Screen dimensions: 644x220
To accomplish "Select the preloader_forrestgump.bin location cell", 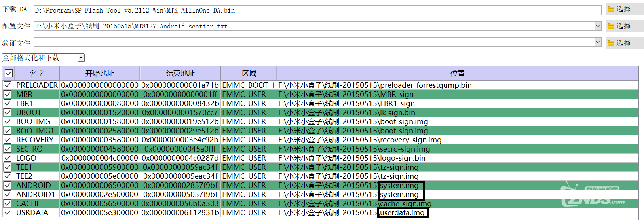I will pyautogui.click(x=375, y=85).
